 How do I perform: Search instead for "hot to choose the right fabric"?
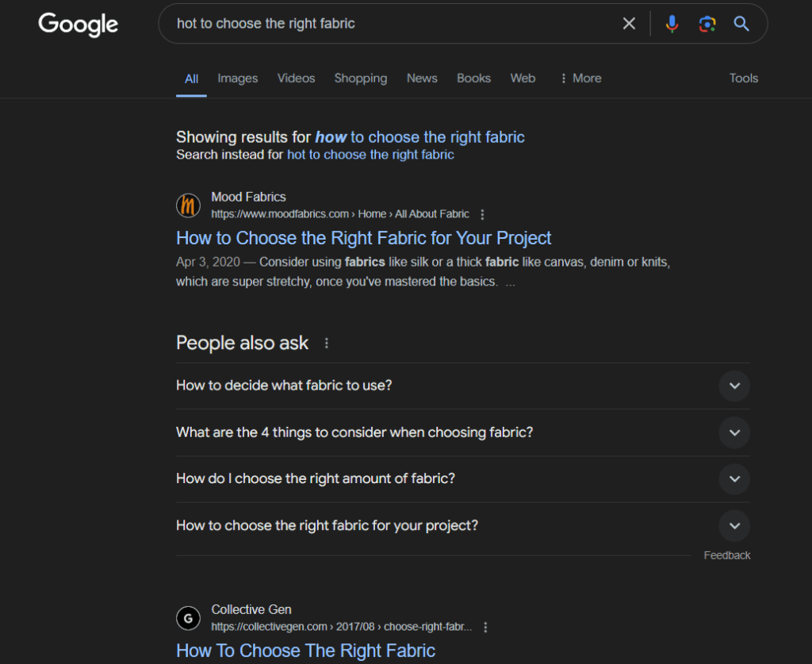[370, 155]
